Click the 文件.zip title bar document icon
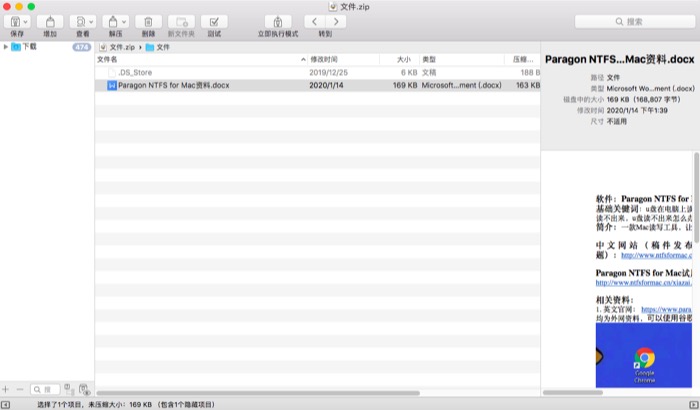This screenshot has width=700, height=410. click(333, 7)
